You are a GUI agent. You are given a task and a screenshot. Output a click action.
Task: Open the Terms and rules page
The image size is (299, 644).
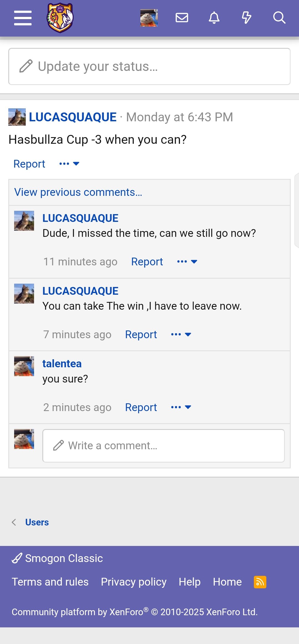click(x=50, y=582)
